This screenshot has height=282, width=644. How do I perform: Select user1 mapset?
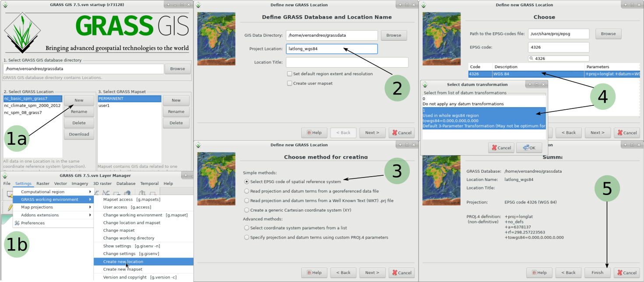[x=130, y=105]
